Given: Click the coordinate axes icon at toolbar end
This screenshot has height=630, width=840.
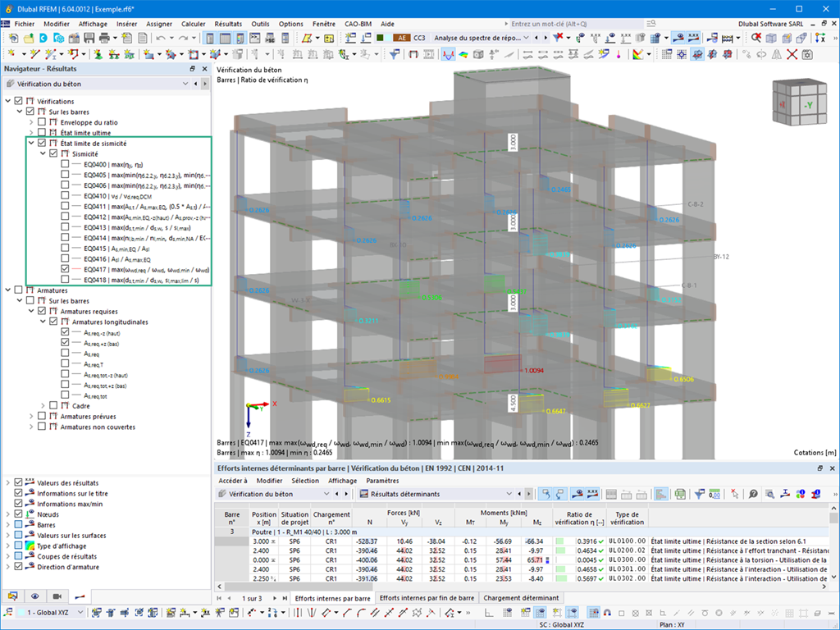Looking at the screenshot, I should [x=820, y=38].
